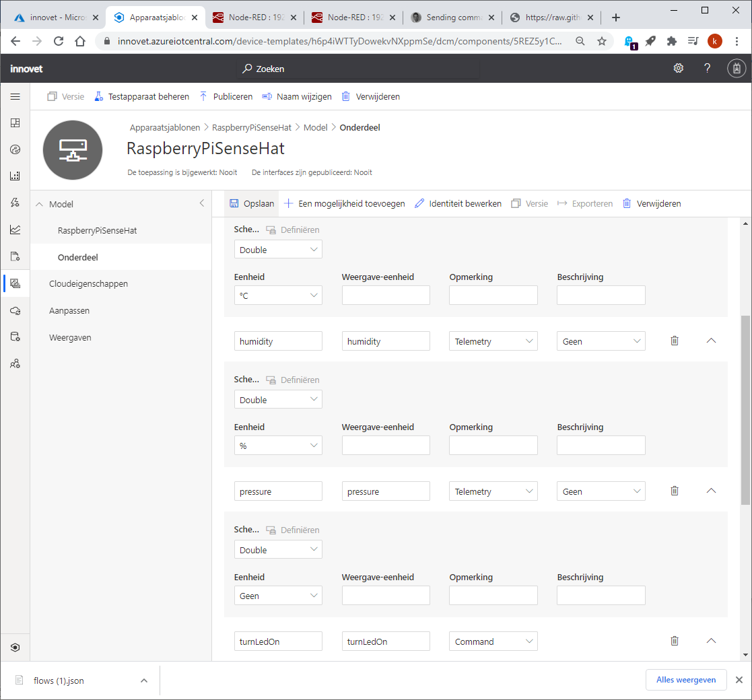
Task: Go to browser home page
Action: click(x=80, y=41)
